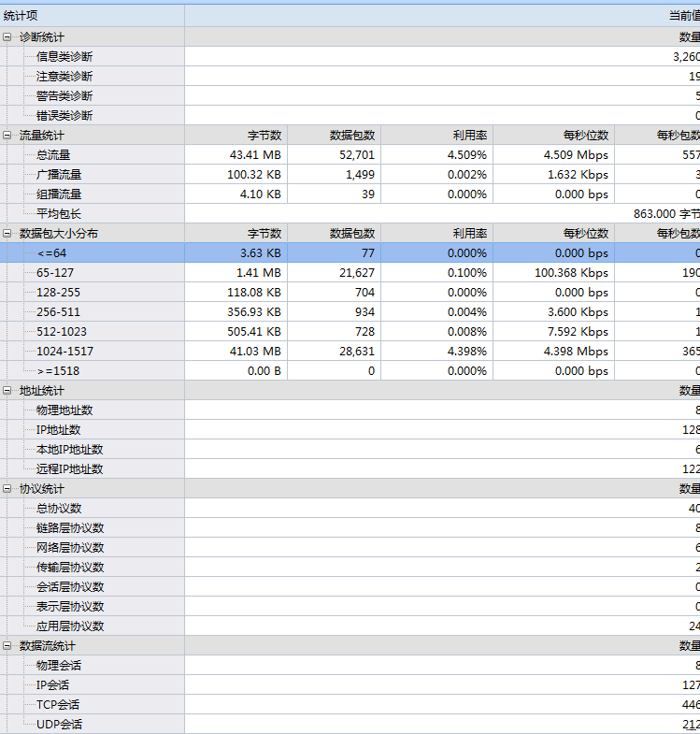Click the 100.368 Kbps cell
This screenshot has height=734, width=700.
coord(554,273)
